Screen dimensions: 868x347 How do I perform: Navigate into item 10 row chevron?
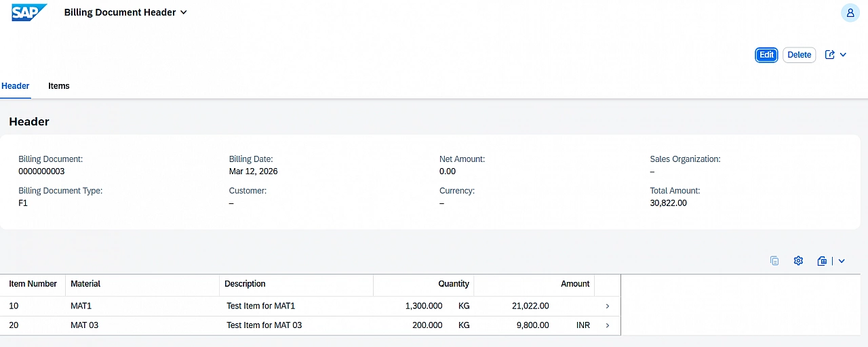click(x=608, y=306)
